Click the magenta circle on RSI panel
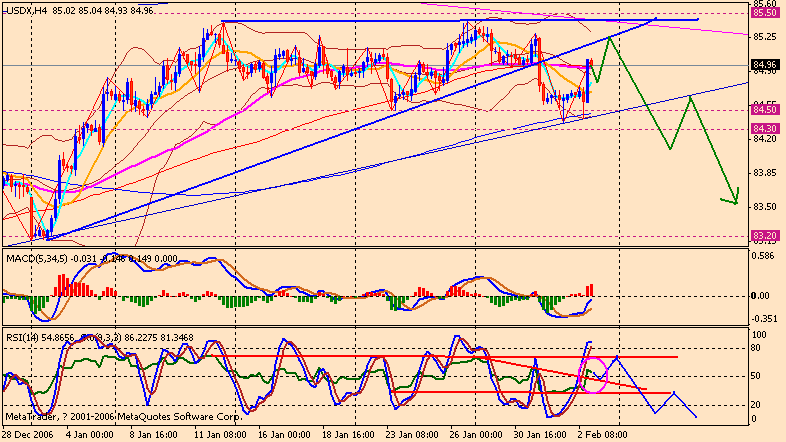 click(x=594, y=373)
